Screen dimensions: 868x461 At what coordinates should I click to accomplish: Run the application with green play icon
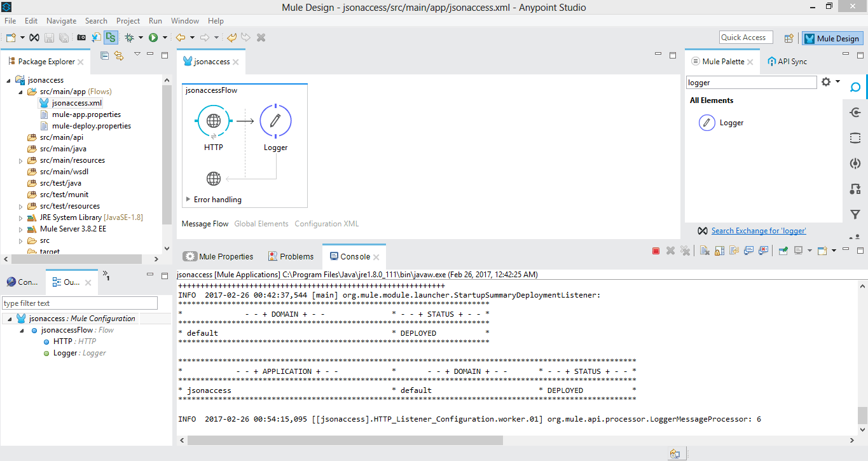click(153, 38)
